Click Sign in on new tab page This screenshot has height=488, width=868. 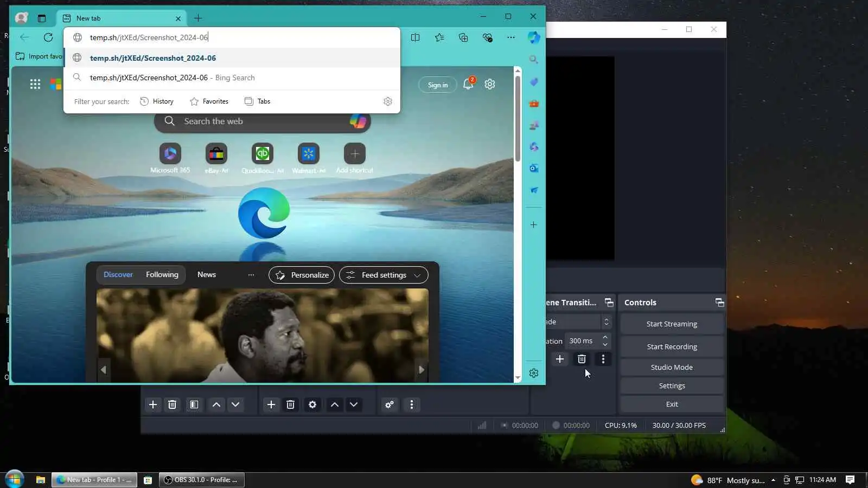(438, 85)
